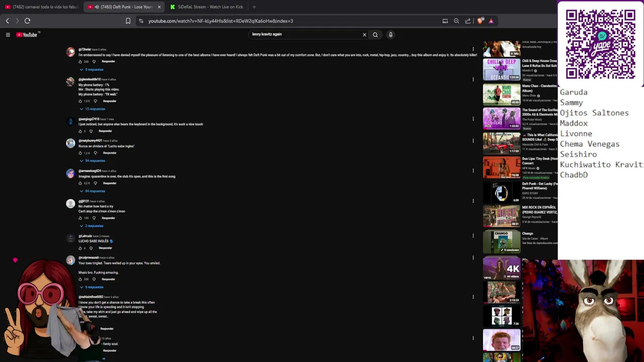Start voice search with microphone icon
The width and height of the screenshot is (644, 362).
[x=390, y=35]
